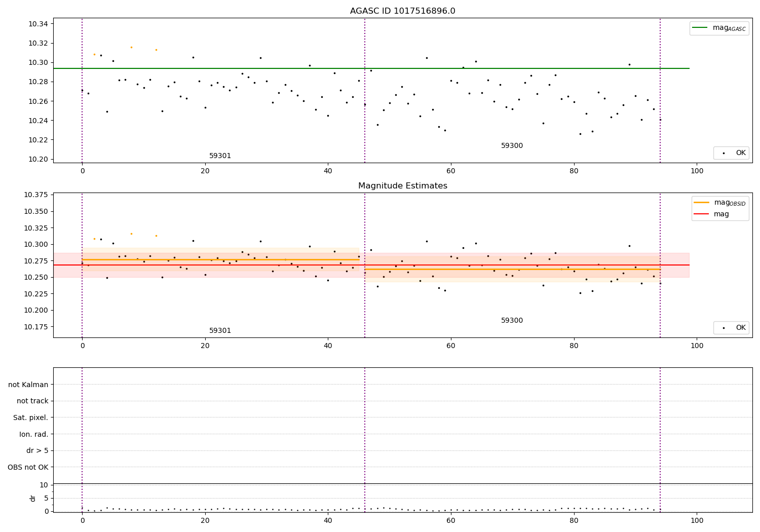The width and height of the screenshot is (760, 532).
Task: Select the mag OBSID legend entry in the middle plot
Action: tap(720, 203)
